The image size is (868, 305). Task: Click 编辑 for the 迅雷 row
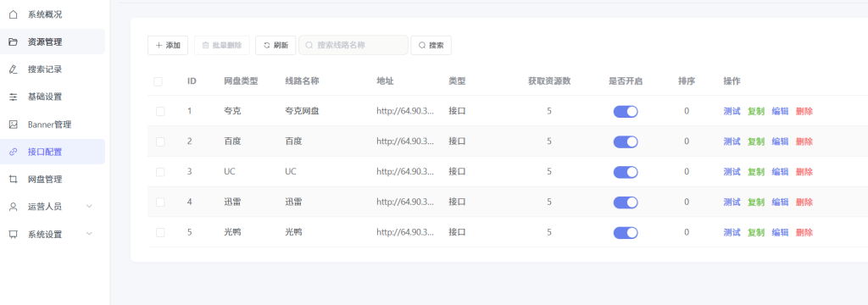[780, 202]
